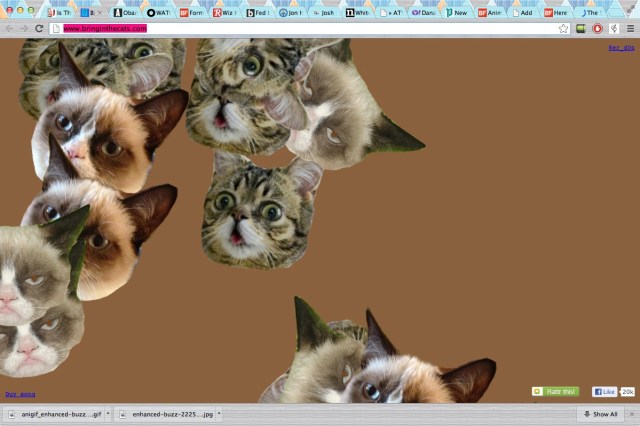640x426 pixels.
Task: Click the lightning bolt extension icon
Action: (613, 29)
